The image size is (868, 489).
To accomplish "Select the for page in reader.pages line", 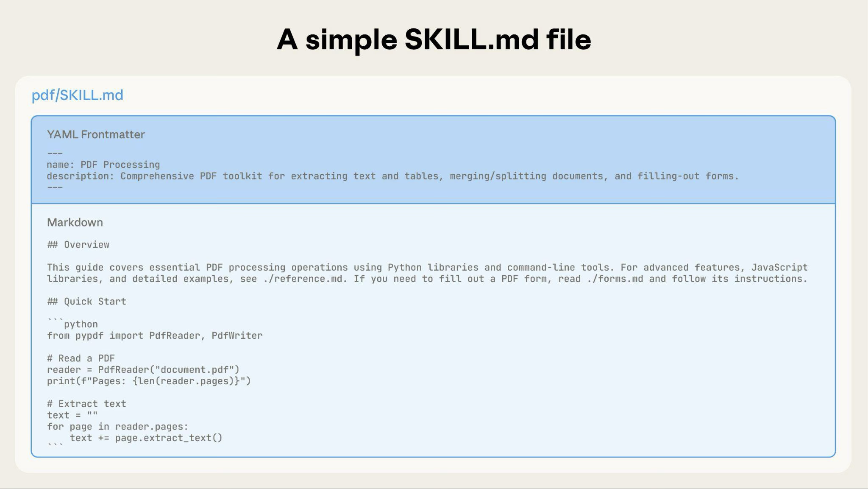I will tap(117, 426).
